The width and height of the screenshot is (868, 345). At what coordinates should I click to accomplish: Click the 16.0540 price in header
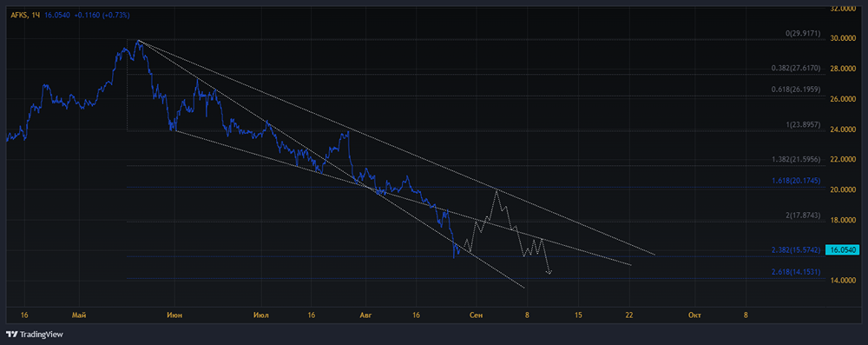56,16
